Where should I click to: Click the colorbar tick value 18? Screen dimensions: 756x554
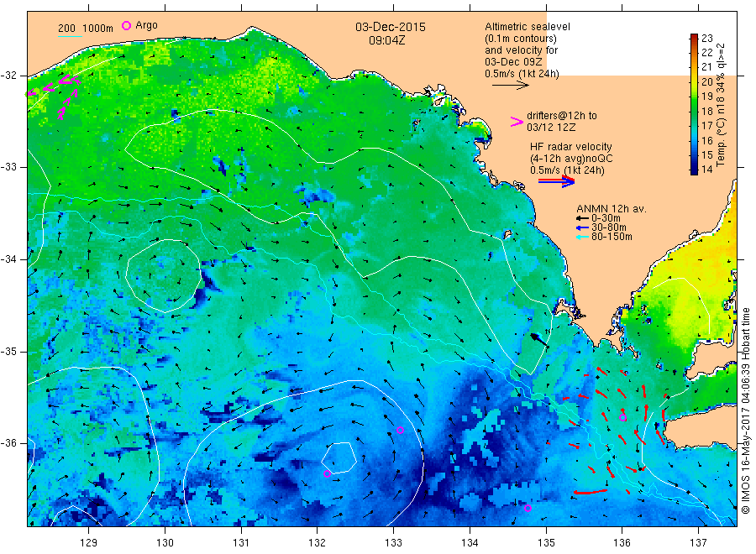click(x=706, y=112)
